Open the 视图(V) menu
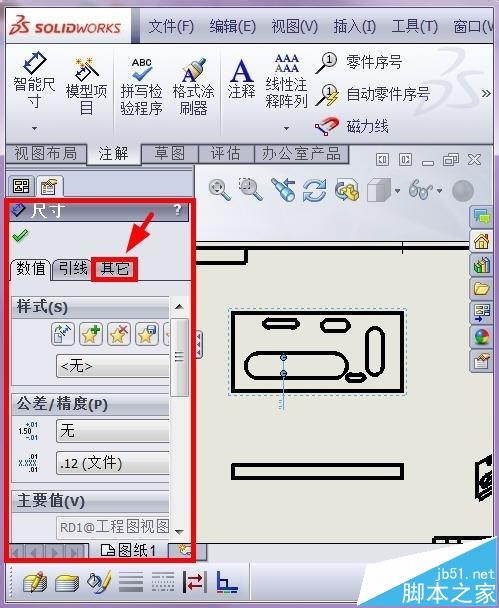 click(294, 27)
